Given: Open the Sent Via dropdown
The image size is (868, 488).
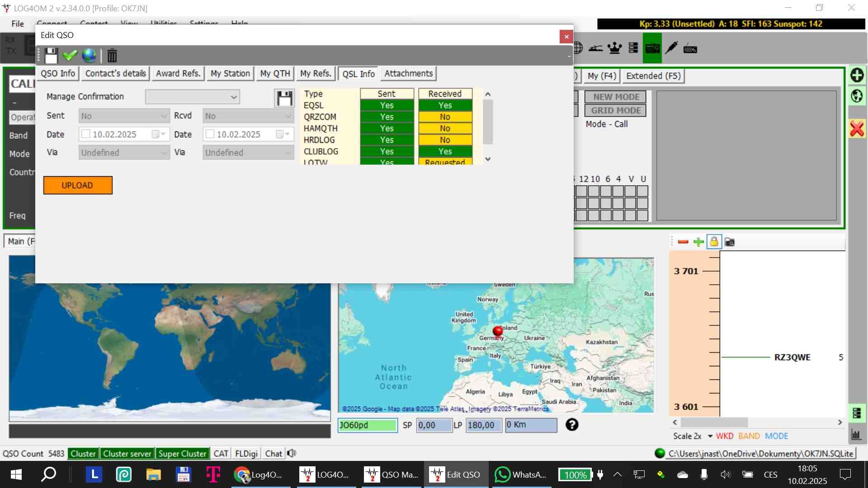Looking at the screenshot, I should click(x=124, y=153).
